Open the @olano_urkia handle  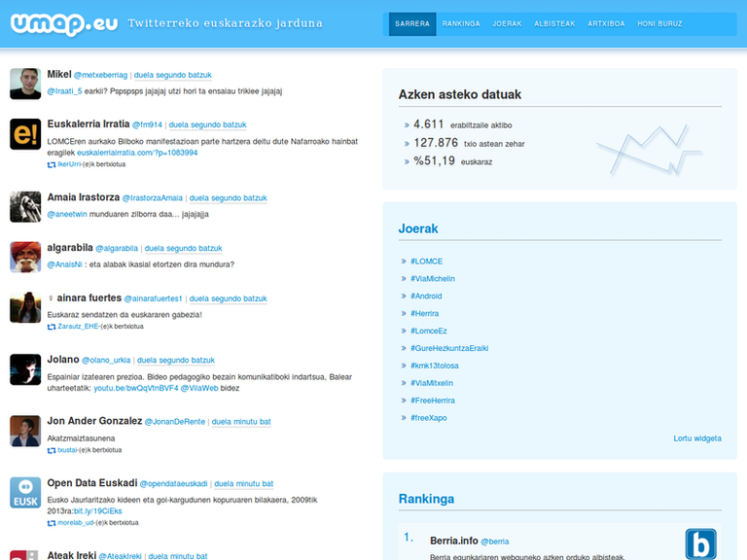(106, 361)
